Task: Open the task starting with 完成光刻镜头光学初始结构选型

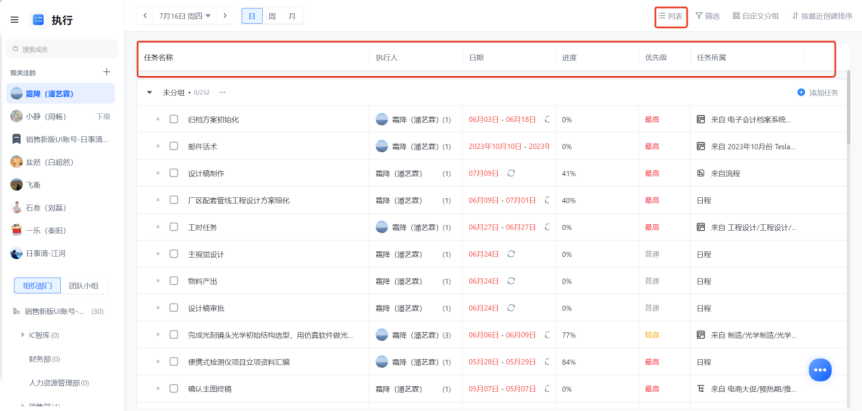Action: click(270, 335)
